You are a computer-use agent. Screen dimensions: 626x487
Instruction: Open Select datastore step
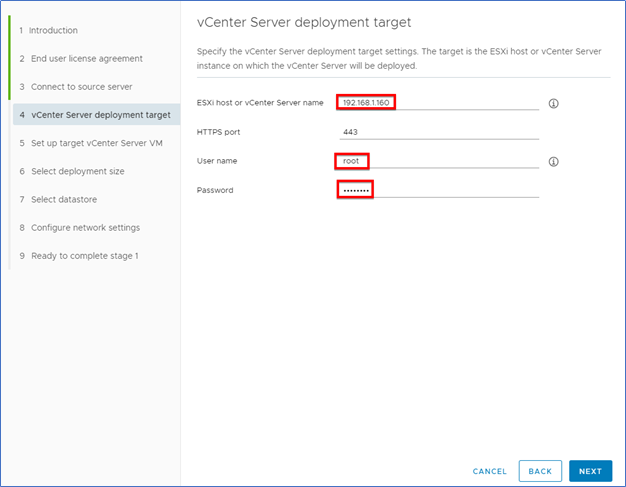pyautogui.click(x=58, y=199)
